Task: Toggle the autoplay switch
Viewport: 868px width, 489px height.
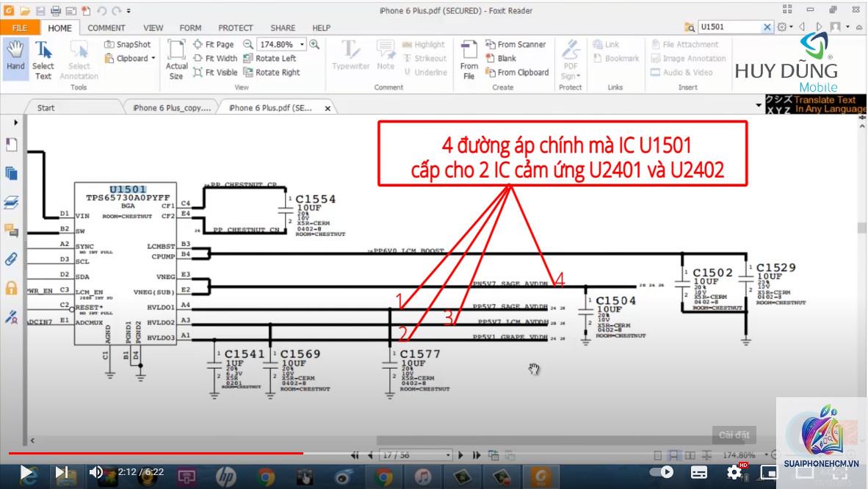Action: (x=662, y=472)
